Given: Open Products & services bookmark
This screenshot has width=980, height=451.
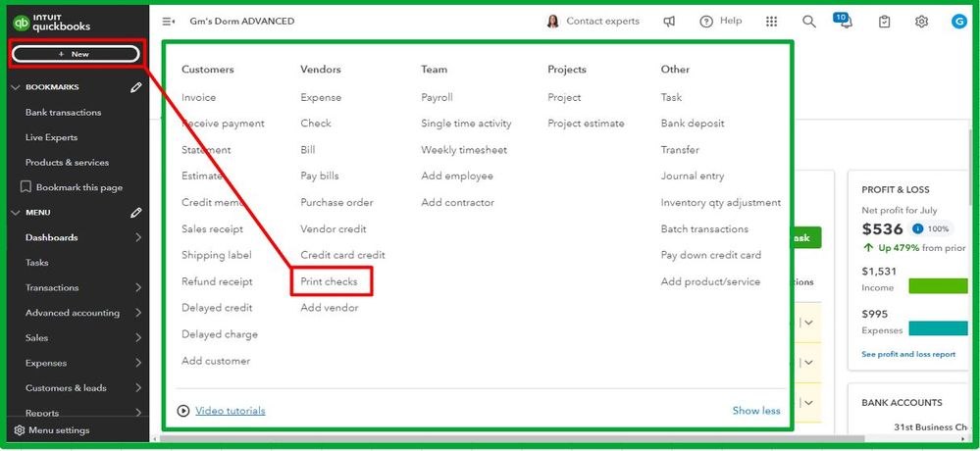Looking at the screenshot, I should [67, 163].
